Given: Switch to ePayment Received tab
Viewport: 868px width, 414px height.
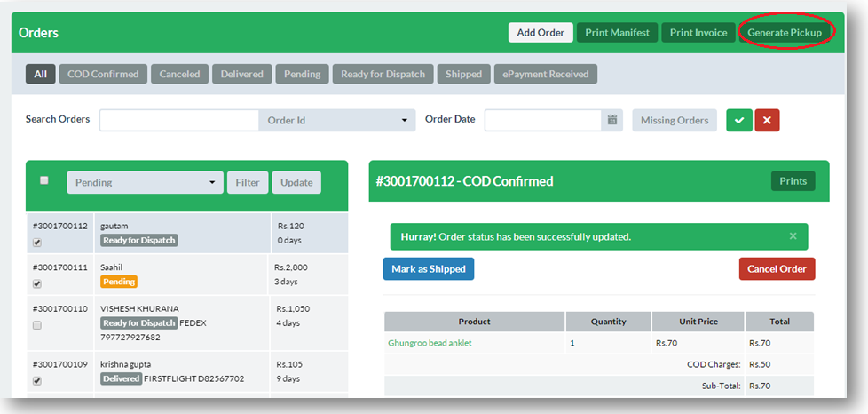Looking at the screenshot, I should [x=545, y=74].
